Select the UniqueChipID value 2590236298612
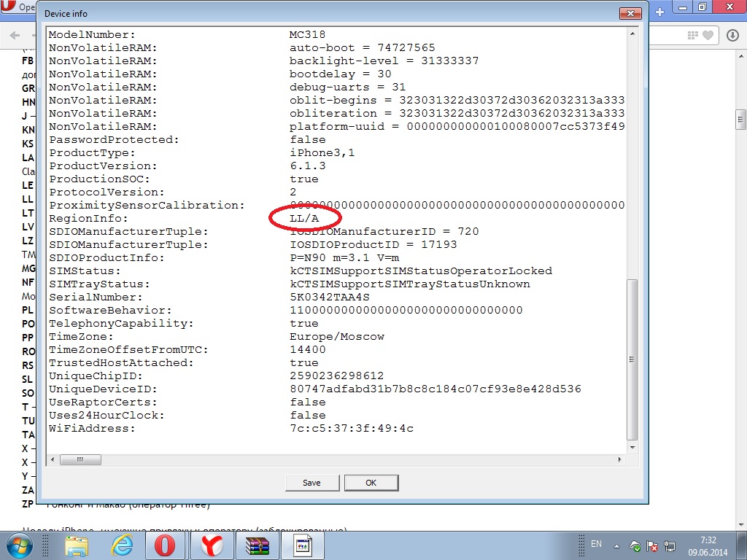The image size is (747, 560). click(x=336, y=376)
